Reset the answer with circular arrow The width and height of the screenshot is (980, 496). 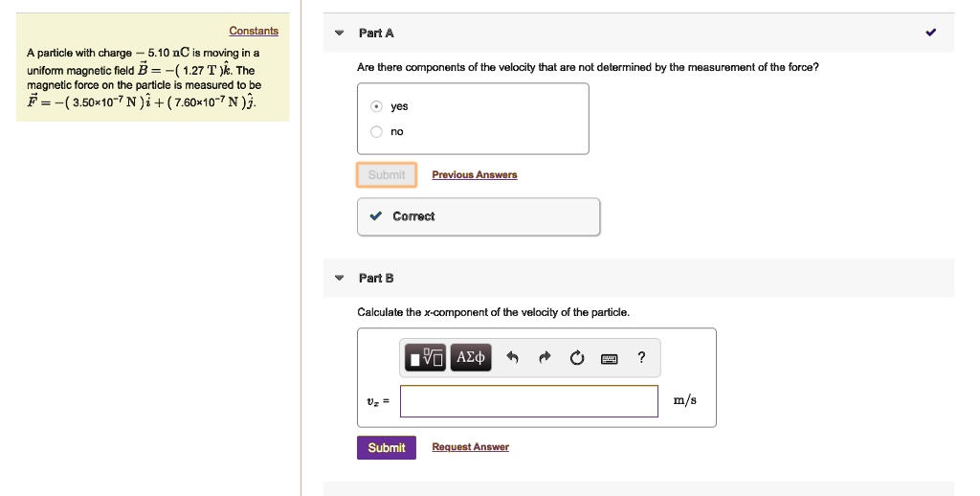click(576, 359)
